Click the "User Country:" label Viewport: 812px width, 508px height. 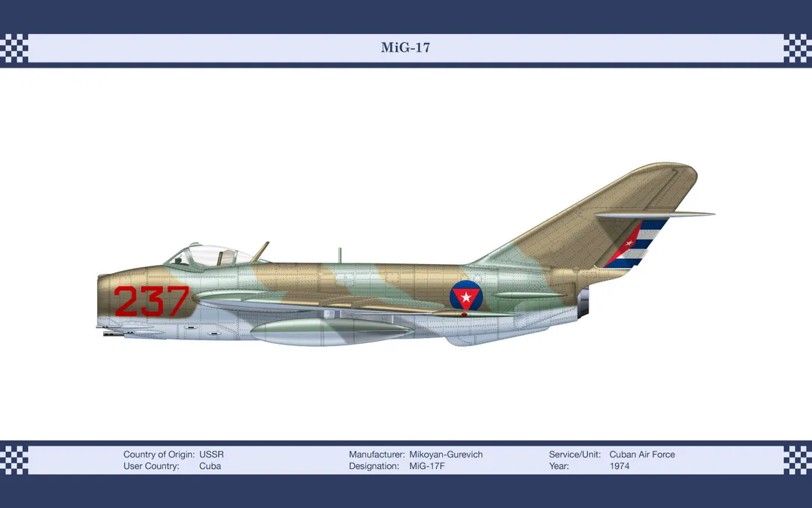151,466
